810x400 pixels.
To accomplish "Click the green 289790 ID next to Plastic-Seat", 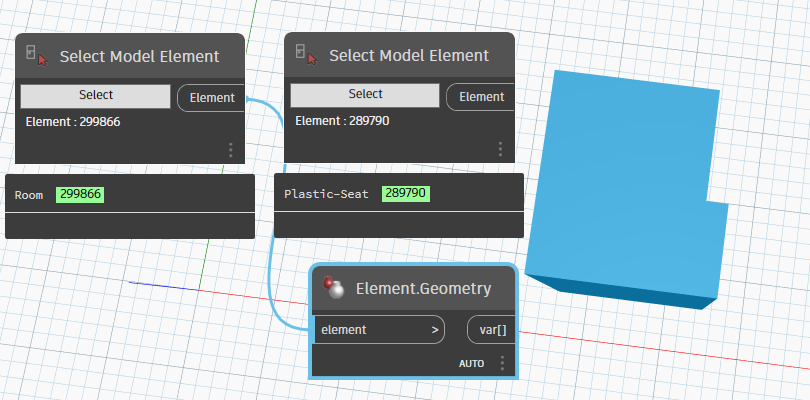I will (x=405, y=195).
